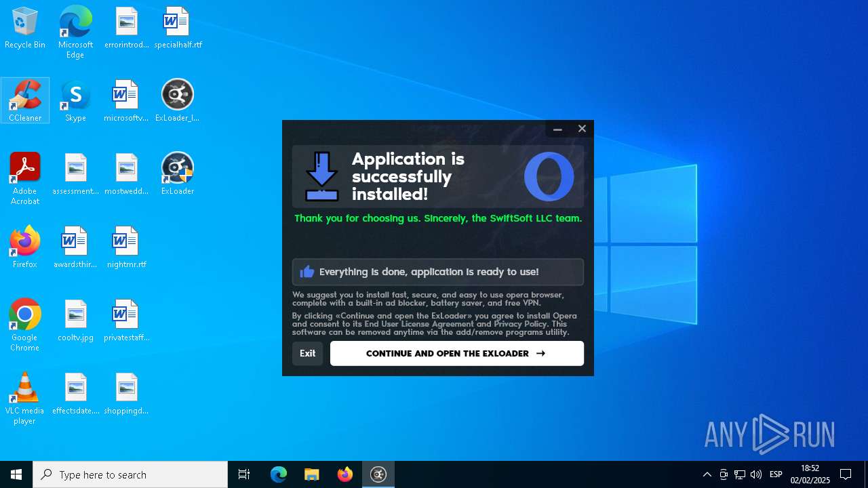This screenshot has width=868, height=488.
Task: Open File Explorer from taskbar
Action: [312, 474]
